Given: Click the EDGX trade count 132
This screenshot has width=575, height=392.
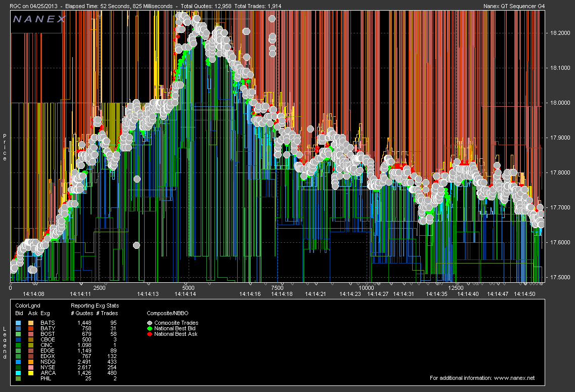Looking at the screenshot, I should tap(111, 357).
